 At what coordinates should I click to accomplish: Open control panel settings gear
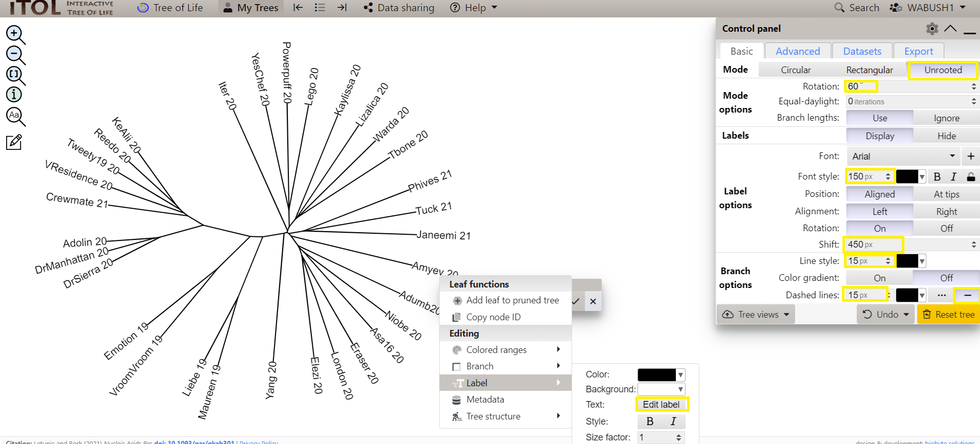pyautogui.click(x=932, y=29)
